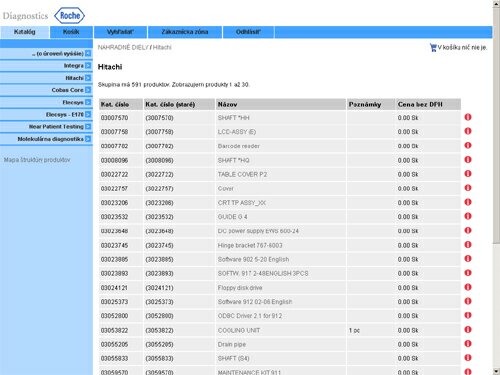The height and width of the screenshot is (375, 500).
Task: Click arrow icon next to Cobas Core
Action: 88,90
